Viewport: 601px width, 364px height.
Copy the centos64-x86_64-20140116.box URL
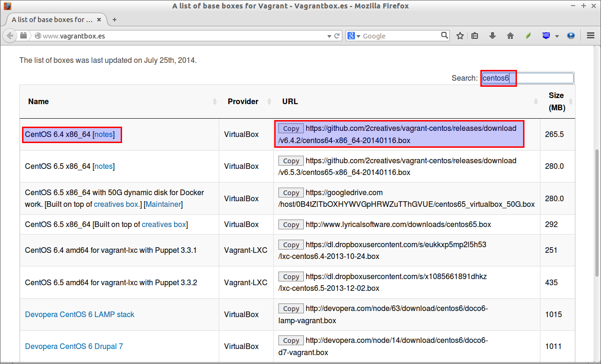pyautogui.click(x=291, y=129)
